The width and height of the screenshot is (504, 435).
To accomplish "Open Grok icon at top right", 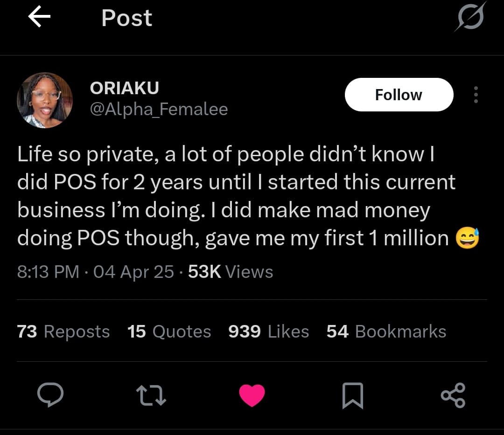I will [x=471, y=17].
